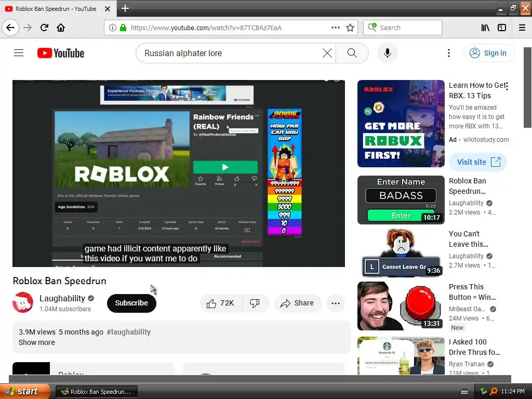This screenshot has width=532, height=399.
Task: Go back with the browser back arrow
Action: click(10, 28)
